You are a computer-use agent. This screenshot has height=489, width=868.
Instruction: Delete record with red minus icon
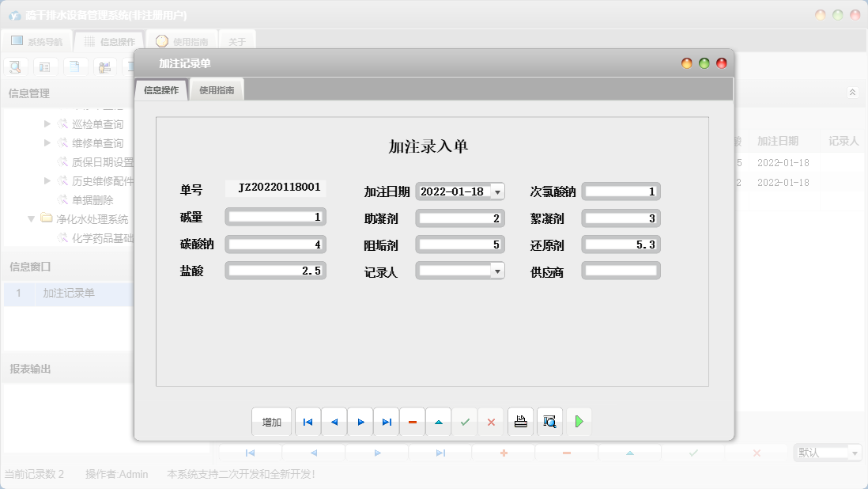(x=413, y=423)
